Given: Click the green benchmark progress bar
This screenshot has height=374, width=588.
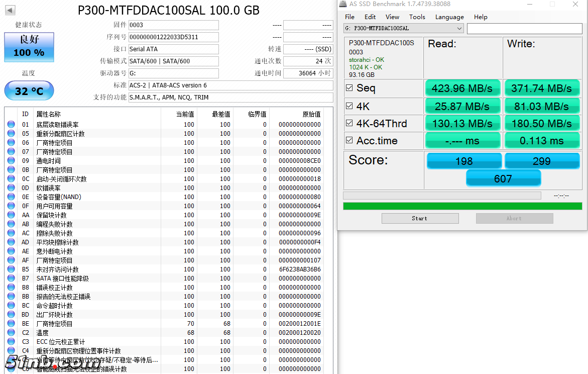Looking at the screenshot, I should [x=462, y=206].
